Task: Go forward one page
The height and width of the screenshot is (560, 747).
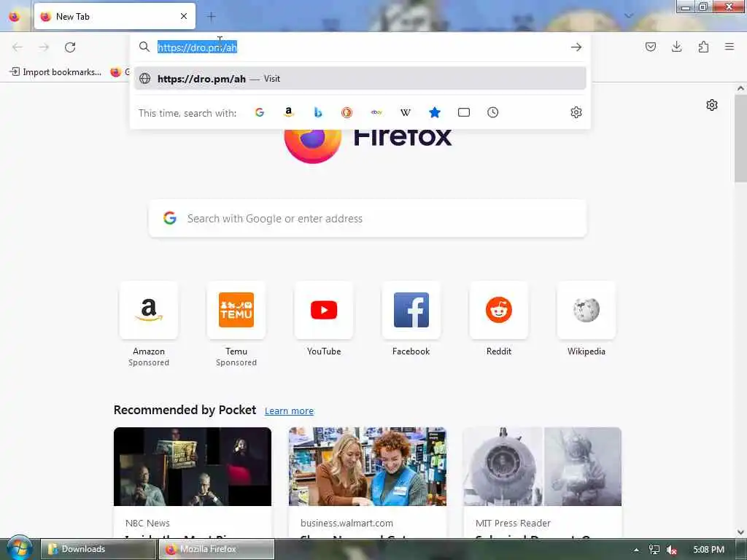Action: (x=44, y=47)
